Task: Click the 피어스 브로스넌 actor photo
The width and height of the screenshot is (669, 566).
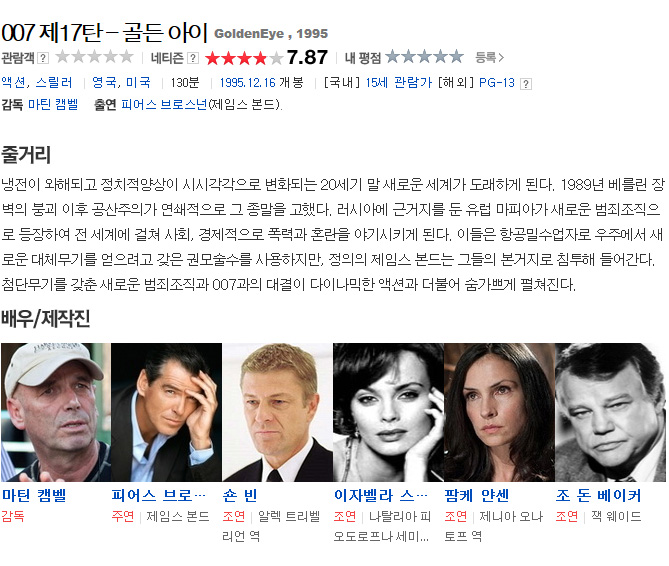Action: pyautogui.click(x=166, y=412)
